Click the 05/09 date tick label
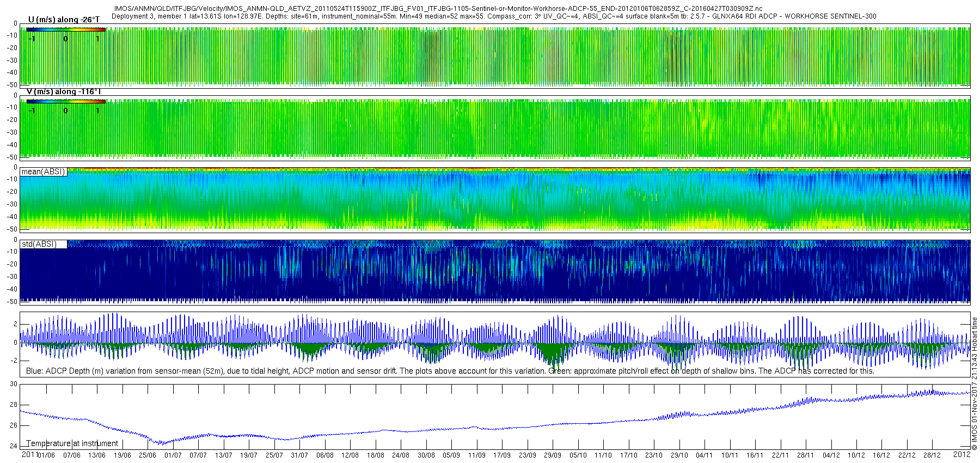 coord(451,455)
